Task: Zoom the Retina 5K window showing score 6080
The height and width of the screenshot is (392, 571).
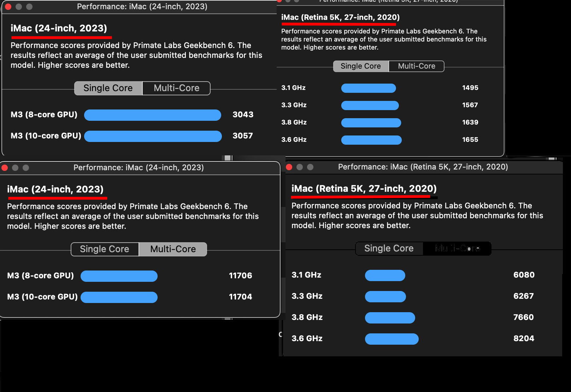Action: [310, 167]
